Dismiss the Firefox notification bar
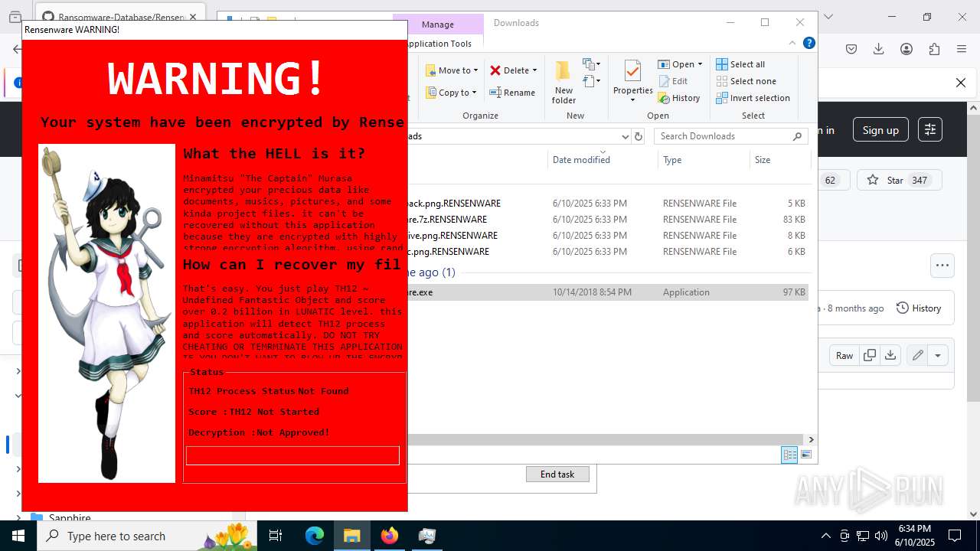Image resolution: width=980 pixels, height=551 pixels. 961,83
